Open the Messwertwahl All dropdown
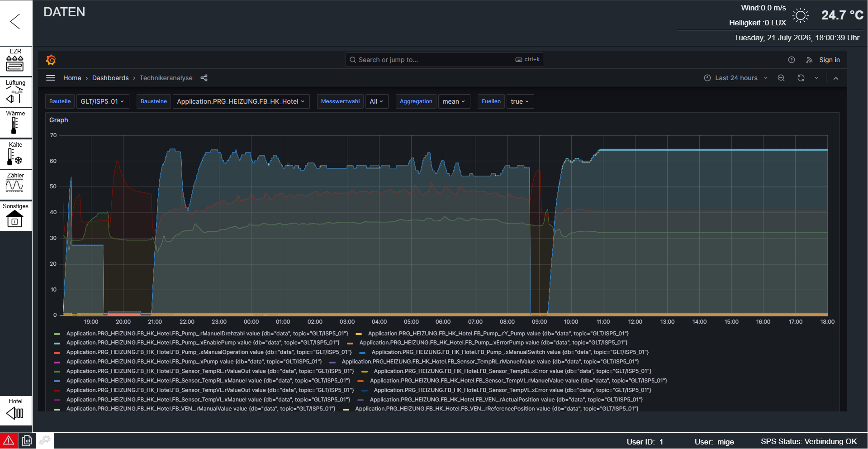Viewport: 868px width, 449px height. coord(376,101)
